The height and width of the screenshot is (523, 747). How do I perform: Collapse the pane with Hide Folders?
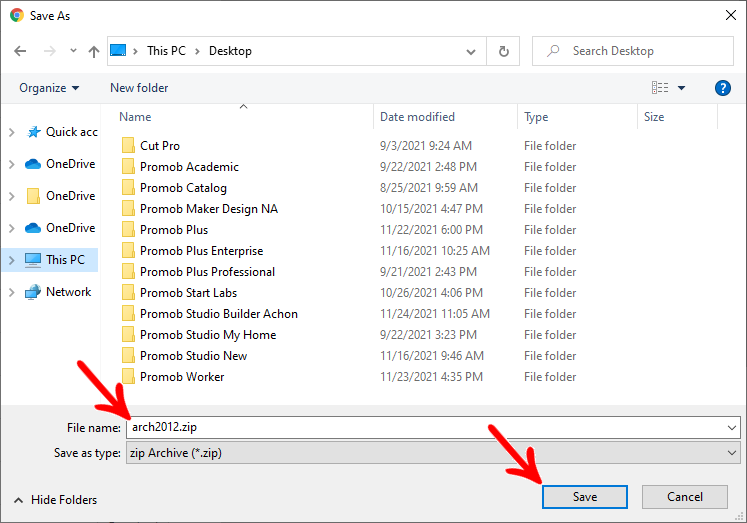55,500
